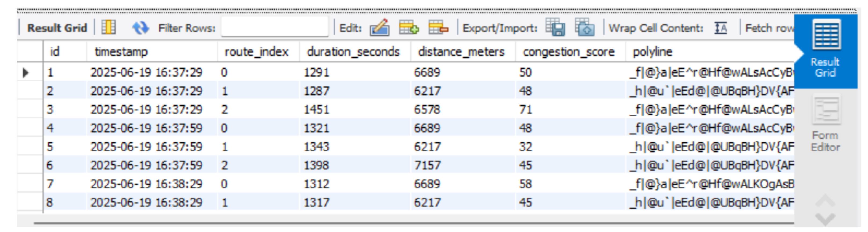Select duration cell 1317
Image resolution: width=868 pixels, height=232 pixels.
[355, 202]
